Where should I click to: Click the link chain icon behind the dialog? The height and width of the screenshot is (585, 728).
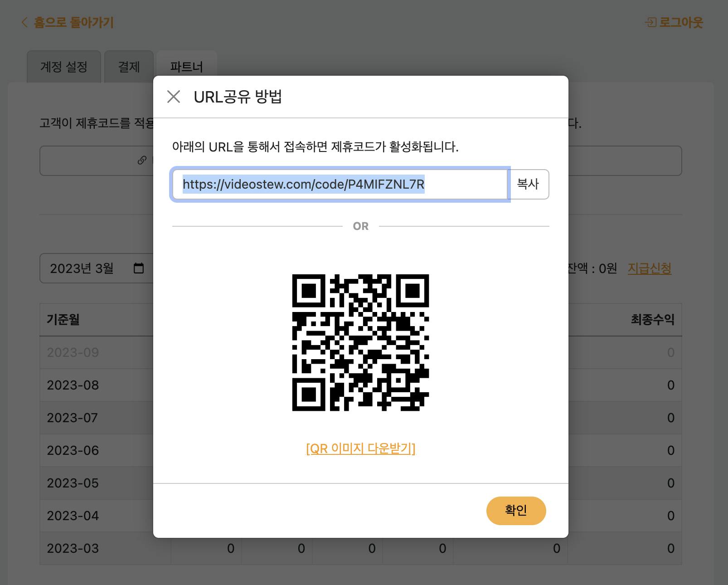tap(142, 161)
